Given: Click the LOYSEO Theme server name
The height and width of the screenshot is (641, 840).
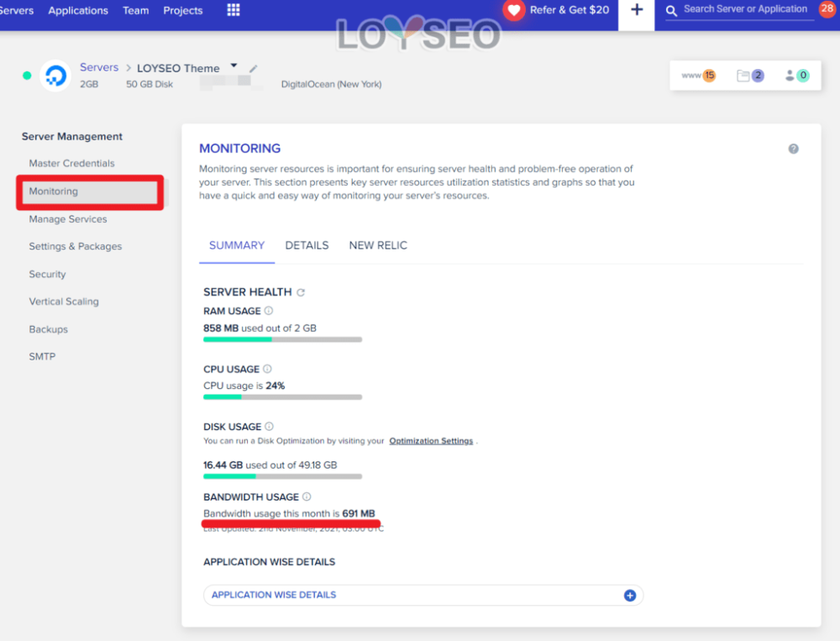Looking at the screenshot, I should 178,69.
